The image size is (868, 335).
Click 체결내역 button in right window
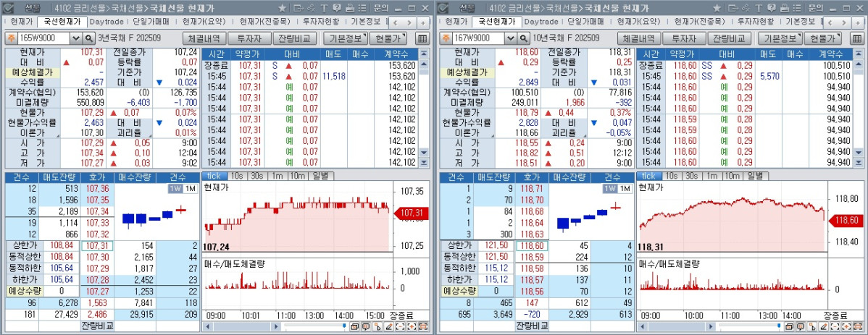point(639,38)
